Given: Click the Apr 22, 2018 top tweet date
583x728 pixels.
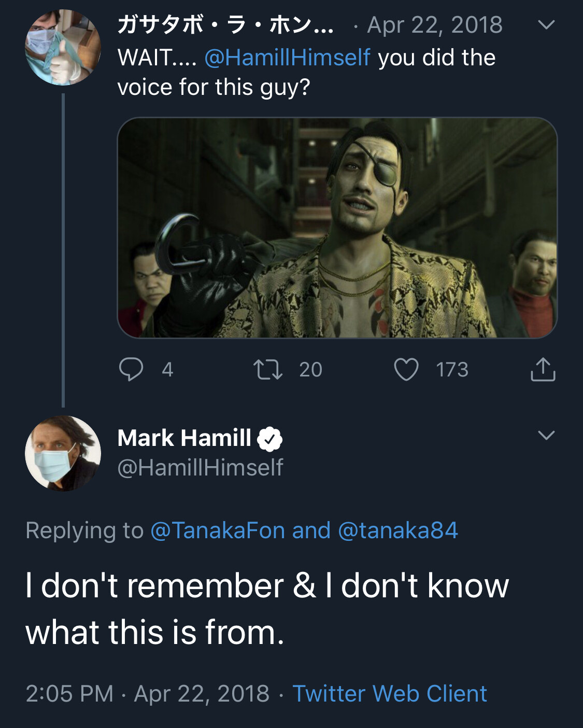Looking at the screenshot, I should click(x=435, y=25).
